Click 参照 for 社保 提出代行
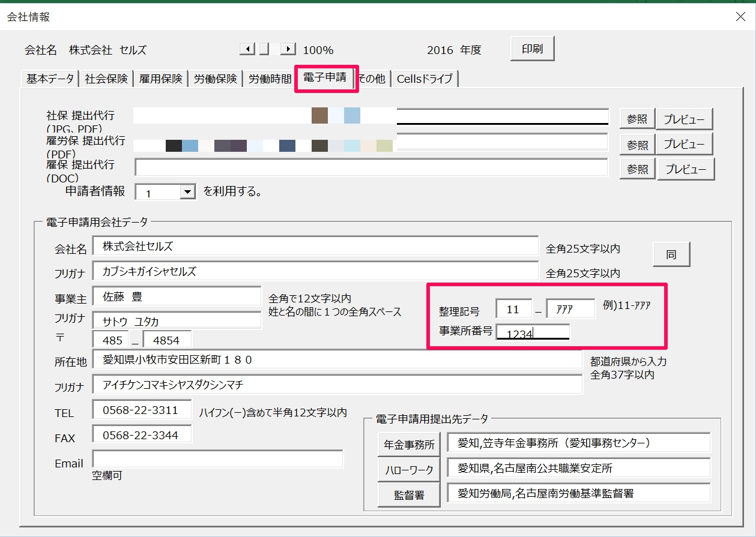The height and width of the screenshot is (537, 756). pyautogui.click(x=637, y=119)
